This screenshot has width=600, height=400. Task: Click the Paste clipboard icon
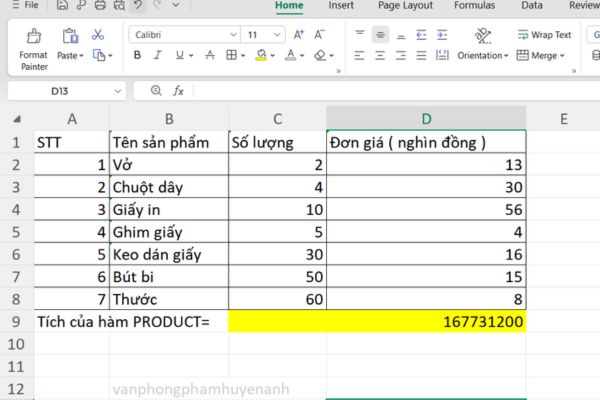pos(70,37)
